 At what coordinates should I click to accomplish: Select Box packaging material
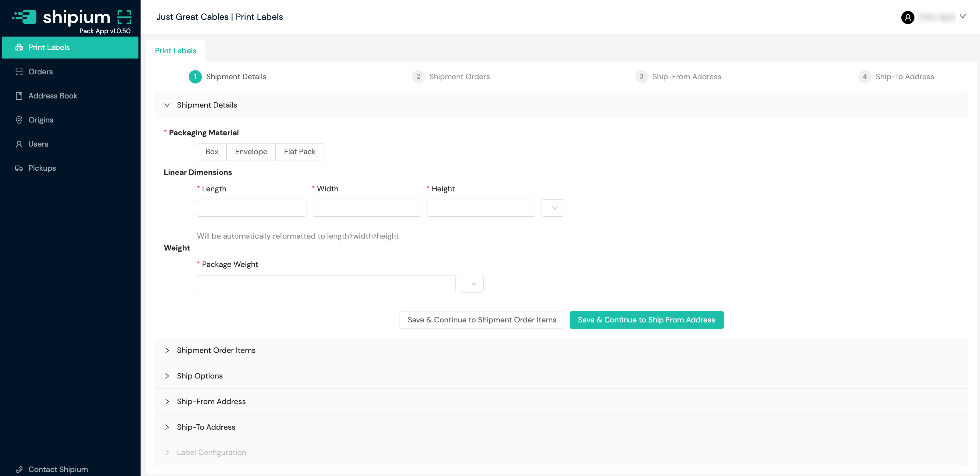pyautogui.click(x=212, y=152)
